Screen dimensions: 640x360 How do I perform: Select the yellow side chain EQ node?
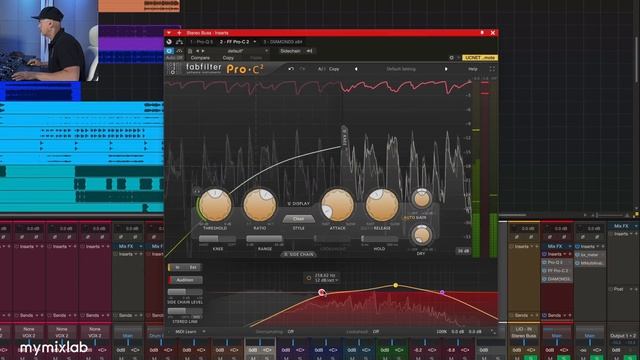tap(396, 285)
